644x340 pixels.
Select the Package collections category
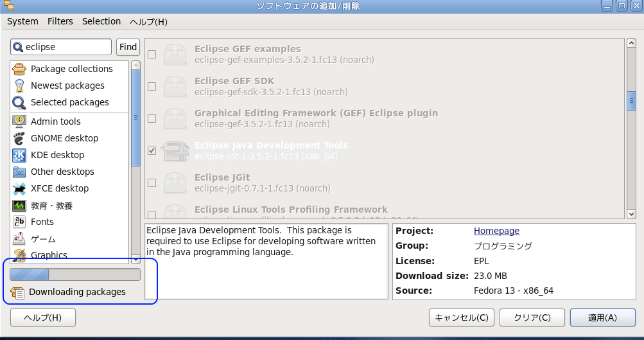point(71,69)
